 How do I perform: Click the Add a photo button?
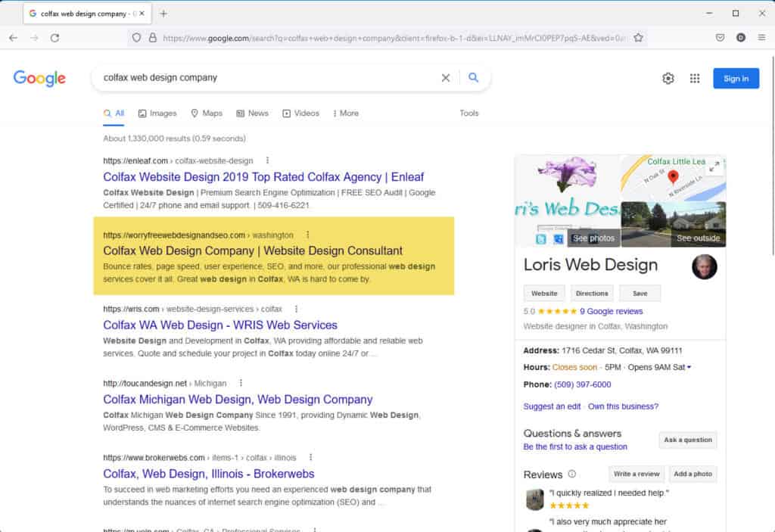tap(693, 474)
